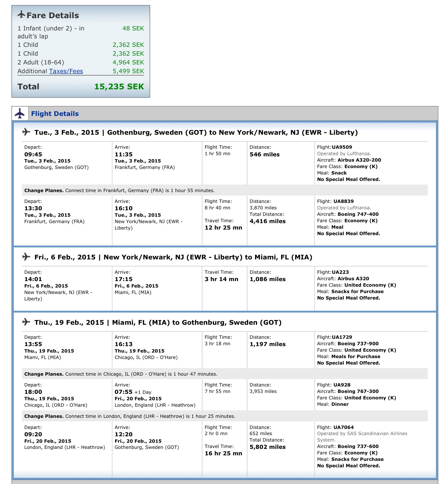Select aircraft Airbus A320-200
This screenshot has height=484, width=448.
(x=359, y=160)
